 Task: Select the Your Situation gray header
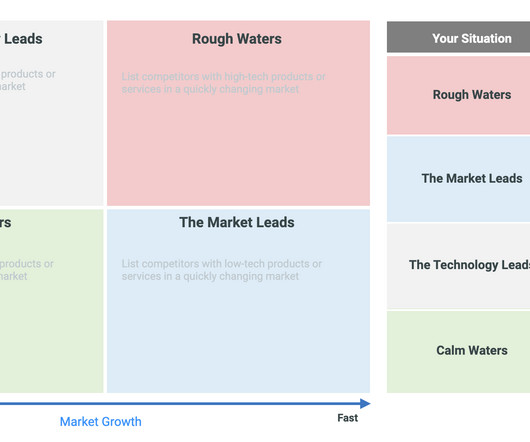458,37
